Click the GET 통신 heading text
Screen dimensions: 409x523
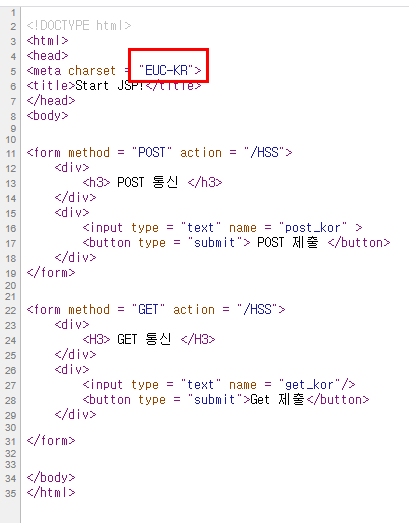pos(144,340)
